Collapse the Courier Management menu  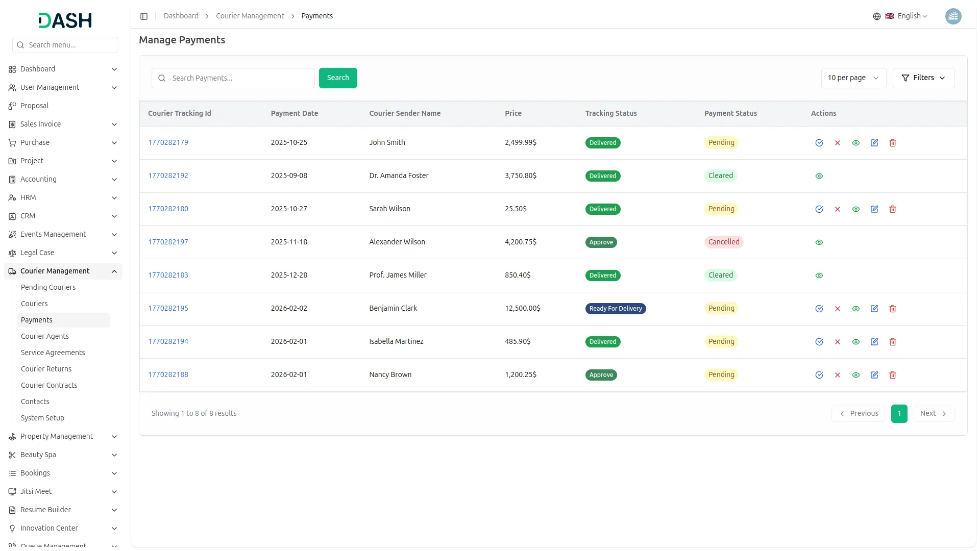tap(114, 271)
